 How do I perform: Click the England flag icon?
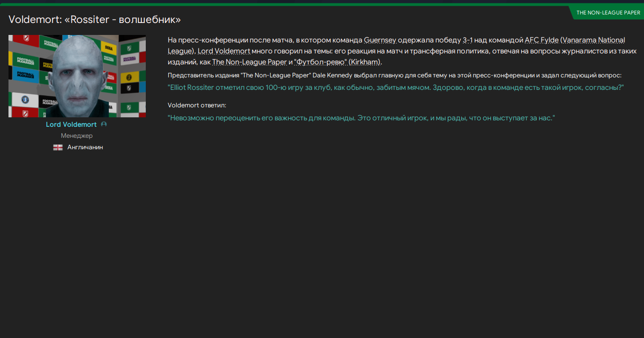58,147
